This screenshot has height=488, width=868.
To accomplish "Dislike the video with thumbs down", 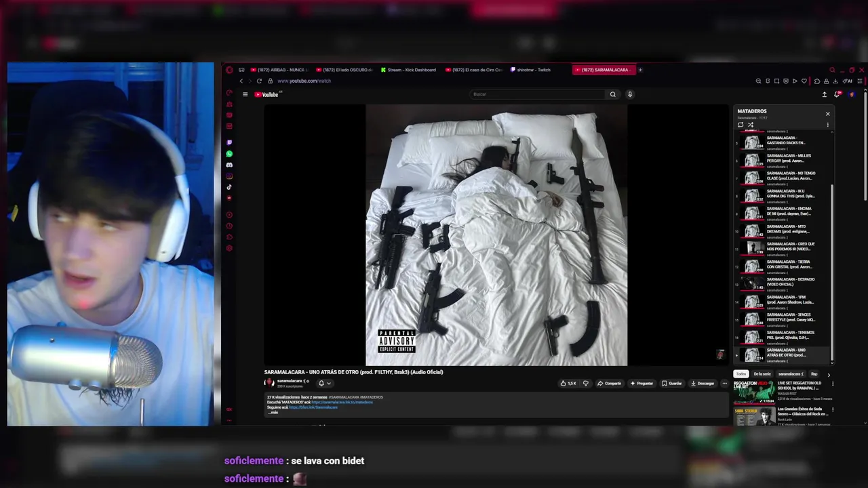I will [x=586, y=383].
